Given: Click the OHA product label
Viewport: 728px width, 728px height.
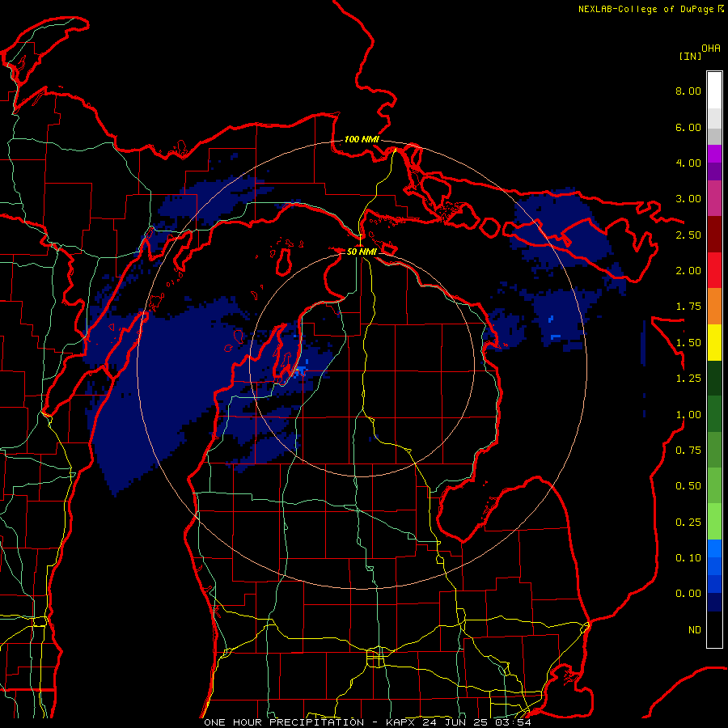Looking at the screenshot, I should click(711, 49).
